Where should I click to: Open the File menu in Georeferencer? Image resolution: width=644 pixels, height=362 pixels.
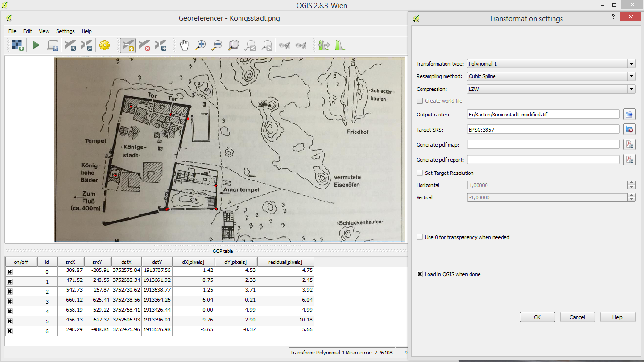tap(12, 31)
